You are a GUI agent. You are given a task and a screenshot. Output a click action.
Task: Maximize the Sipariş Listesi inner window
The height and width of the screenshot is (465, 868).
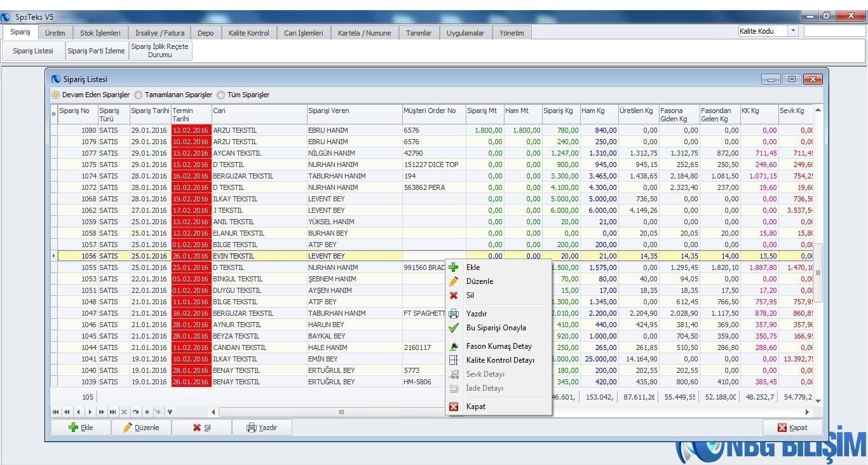click(792, 79)
